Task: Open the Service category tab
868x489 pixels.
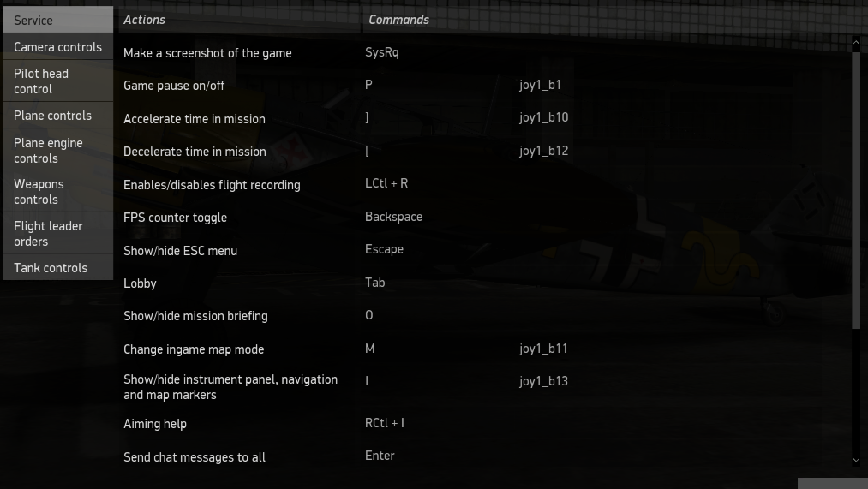Action: pyautogui.click(x=57, y=20)
